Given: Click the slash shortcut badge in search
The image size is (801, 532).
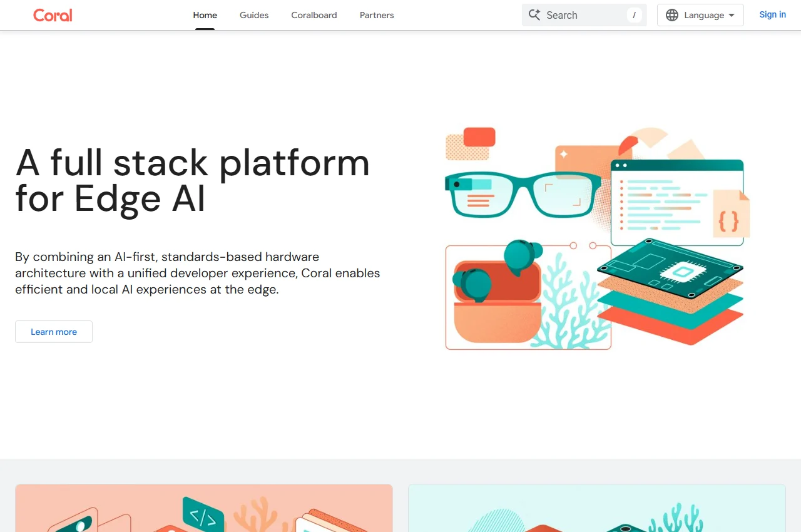Looking at the screenshot, I should point(634,15).
